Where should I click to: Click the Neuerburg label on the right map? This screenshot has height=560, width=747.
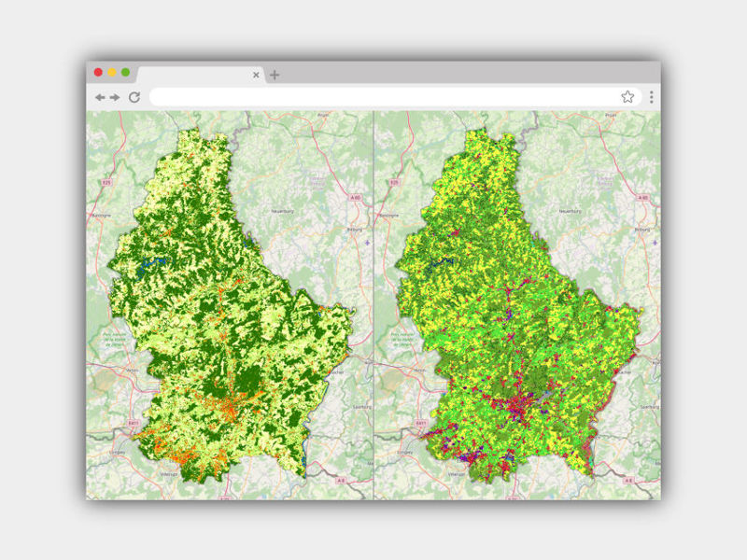[x=571, y=211]
